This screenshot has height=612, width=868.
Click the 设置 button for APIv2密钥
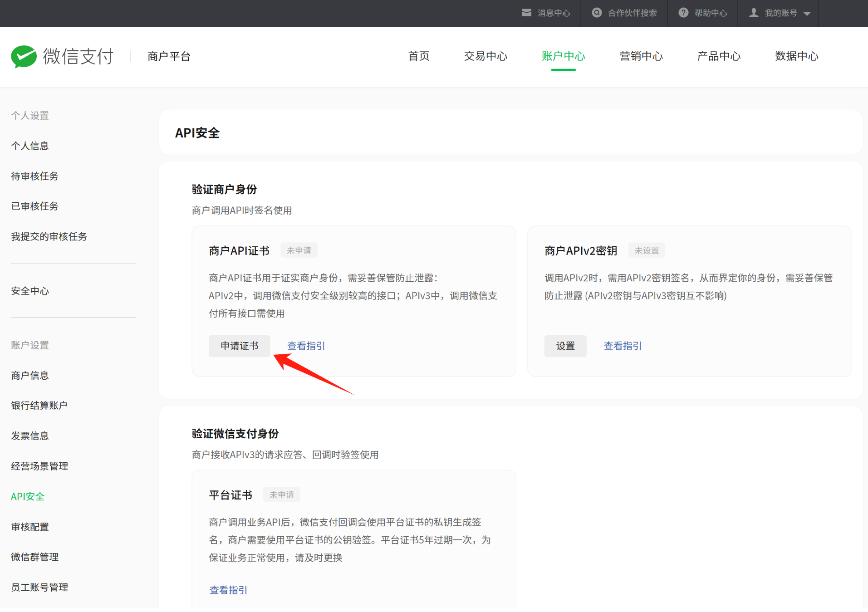tap(565, 346)
